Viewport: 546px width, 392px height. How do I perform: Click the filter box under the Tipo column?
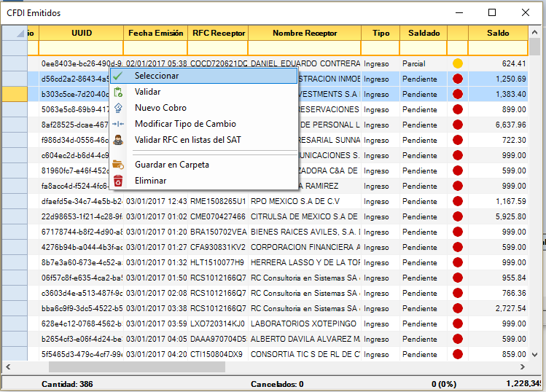click(x=381, y=48)
